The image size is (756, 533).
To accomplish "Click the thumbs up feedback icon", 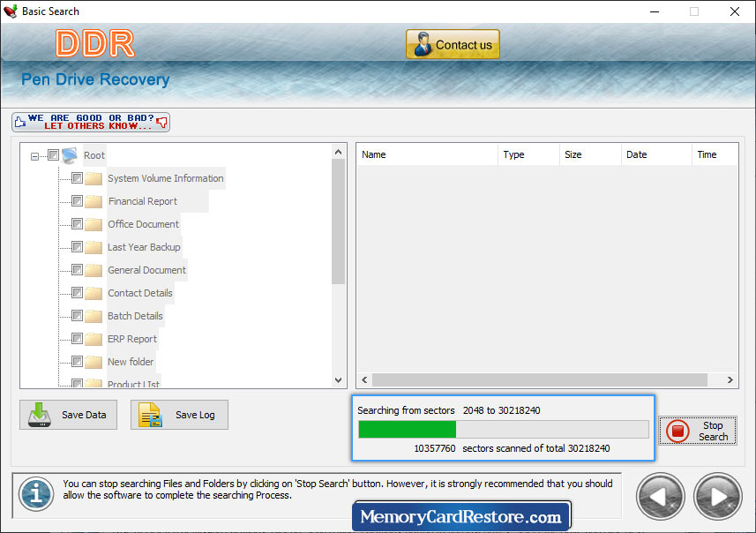I will [19, 122].
